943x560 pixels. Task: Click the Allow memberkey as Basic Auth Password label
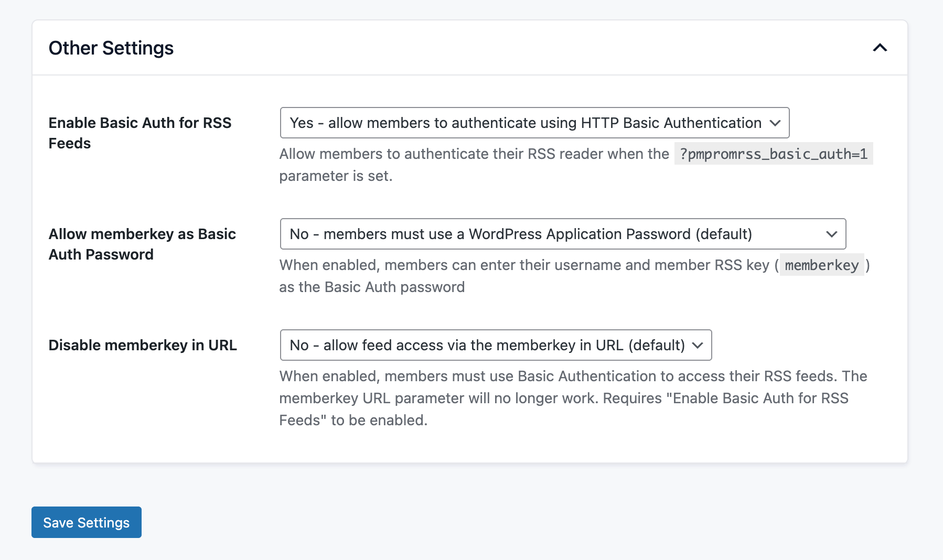click(x=142, y=244)
